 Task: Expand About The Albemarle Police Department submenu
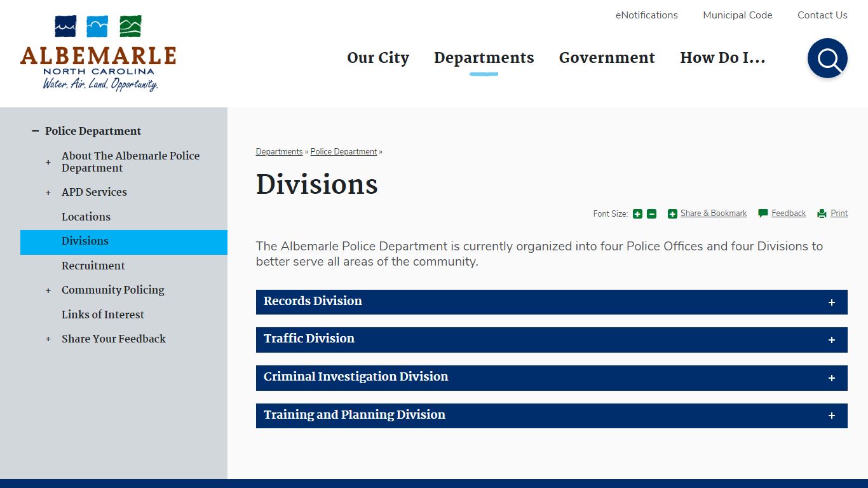pos(48,162)
